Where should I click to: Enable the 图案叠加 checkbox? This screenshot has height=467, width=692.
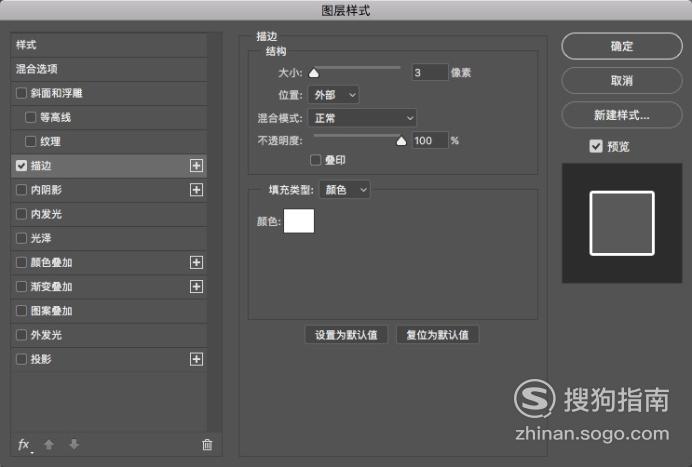[21, 311]
